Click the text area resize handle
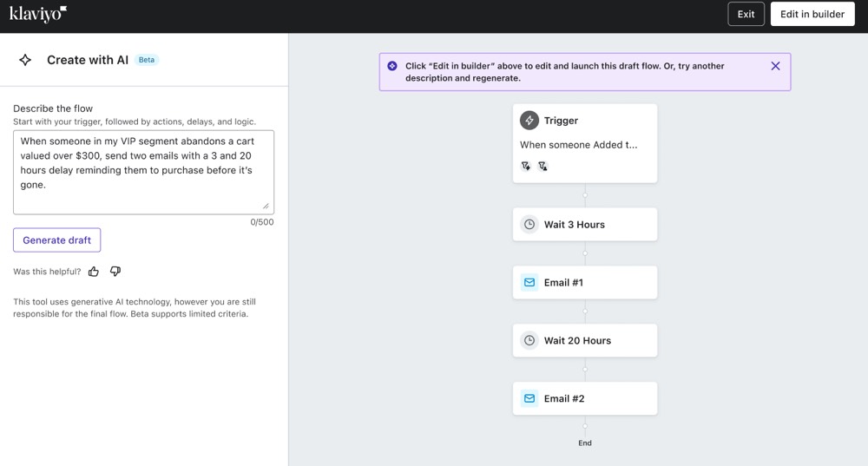The height and width of the screenshot is (466, 868). pyautogui.click(x=266, y=206)
